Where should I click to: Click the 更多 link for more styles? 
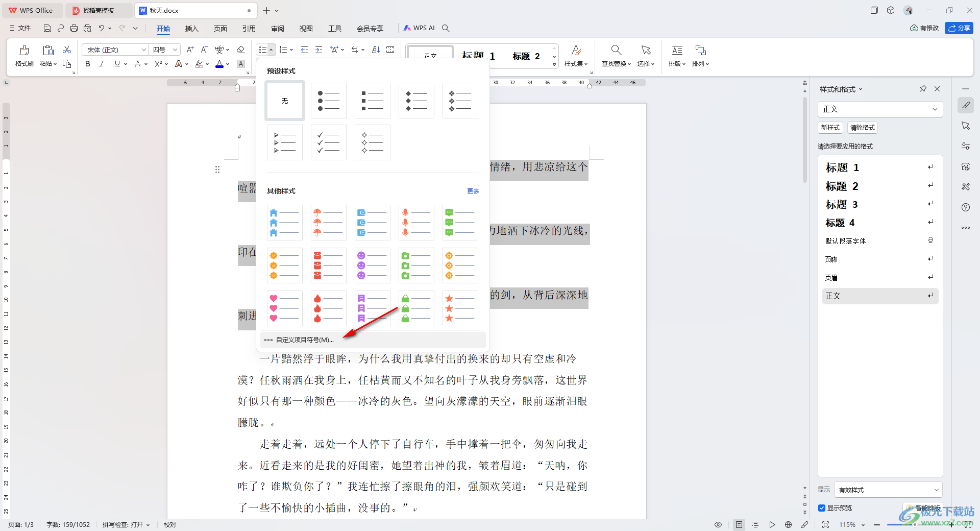pyautogui.click(x=473, y=191)
